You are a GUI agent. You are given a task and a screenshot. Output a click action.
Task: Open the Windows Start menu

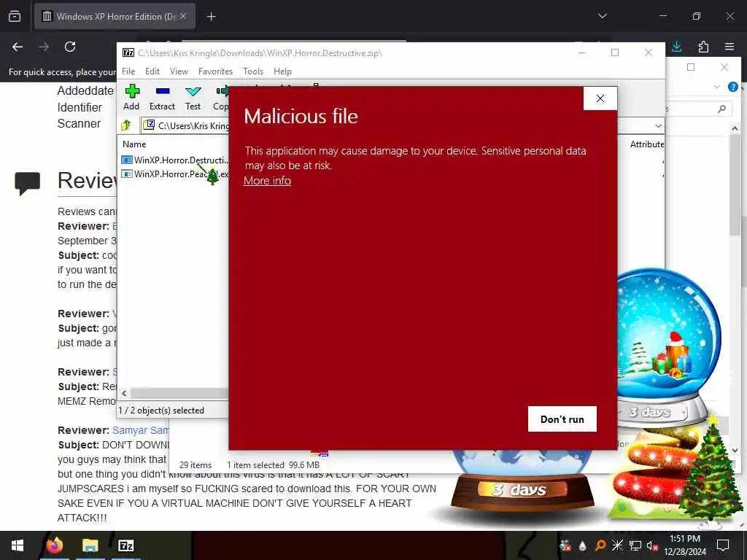point(18,545)
